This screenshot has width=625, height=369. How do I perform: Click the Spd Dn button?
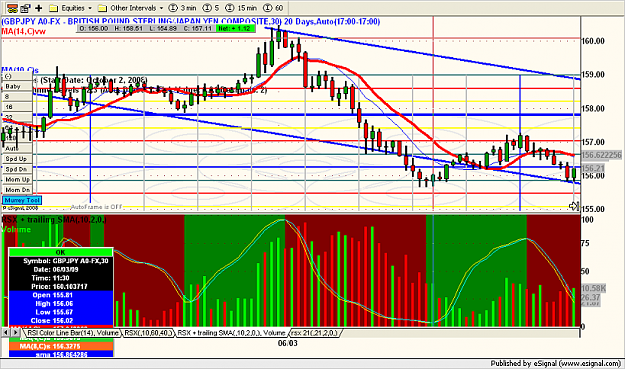point(17,169)
